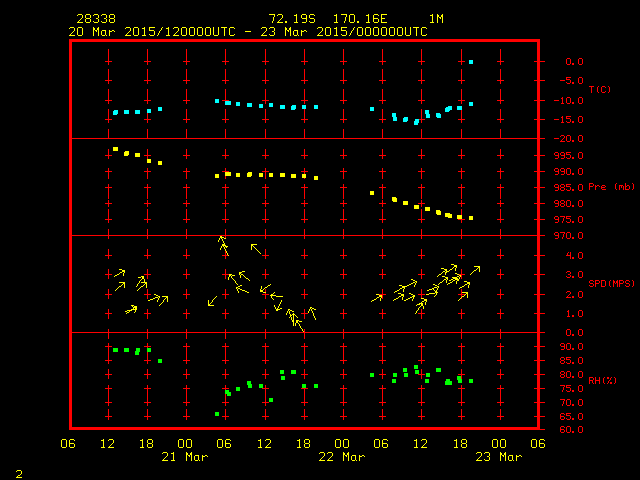
Task: Click the "970.0" pressure tick value
Action: tap(569, 236)
